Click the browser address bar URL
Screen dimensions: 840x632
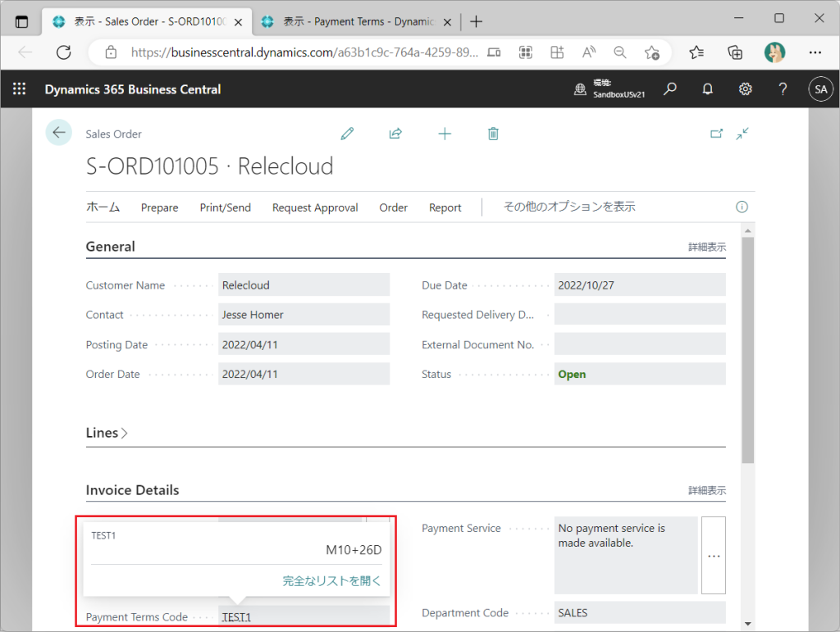pos(304,52)
